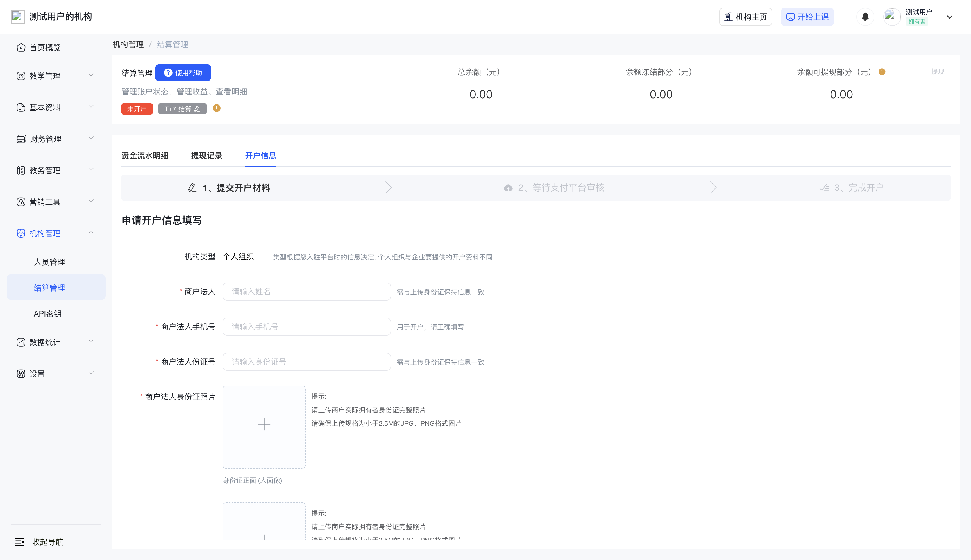Expand the 教务管理 menu chevron
971x560 pixels.
(91, 170)
